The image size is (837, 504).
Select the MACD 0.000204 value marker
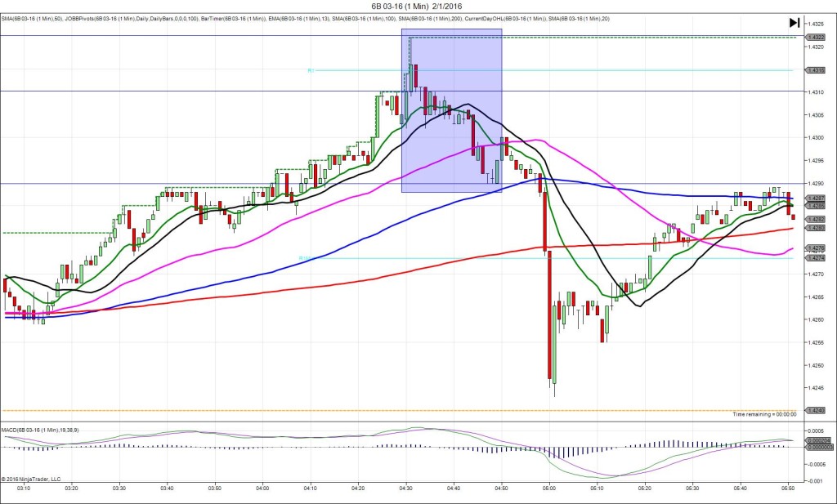coord(817,440)
